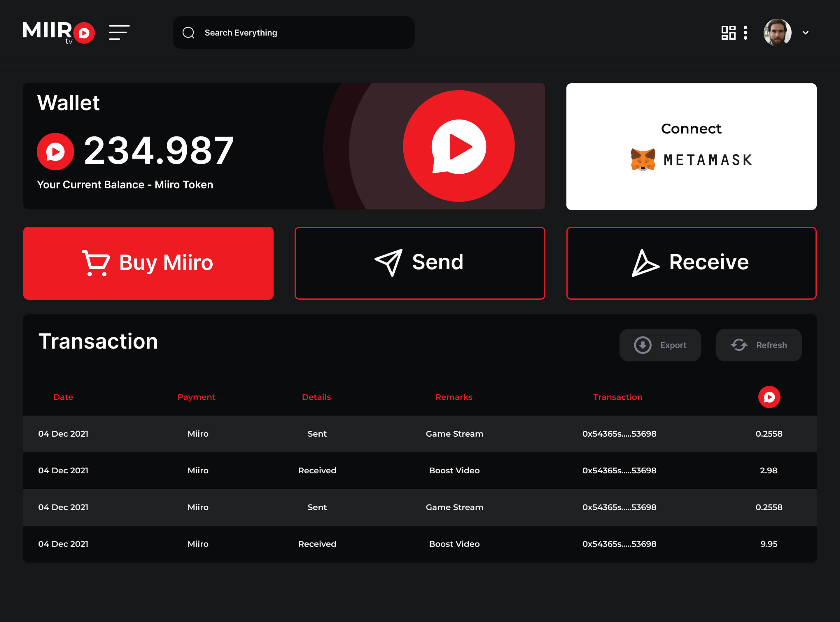
Task: Click the Miiro TV logo
Action: click(x=59, y=33)
